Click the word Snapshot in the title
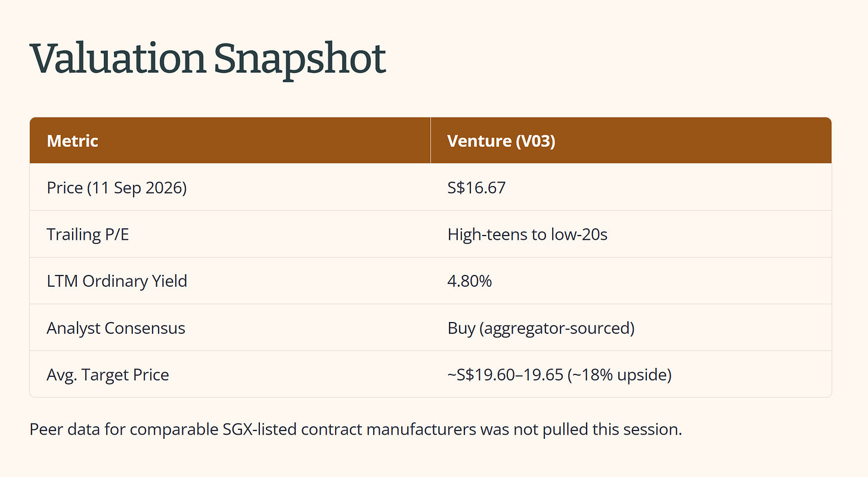 coord(300,60)
